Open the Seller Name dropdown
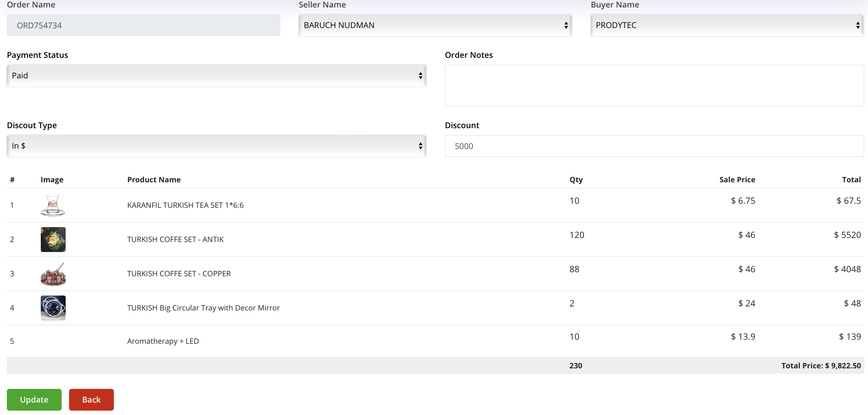 (x=435, y=25)
